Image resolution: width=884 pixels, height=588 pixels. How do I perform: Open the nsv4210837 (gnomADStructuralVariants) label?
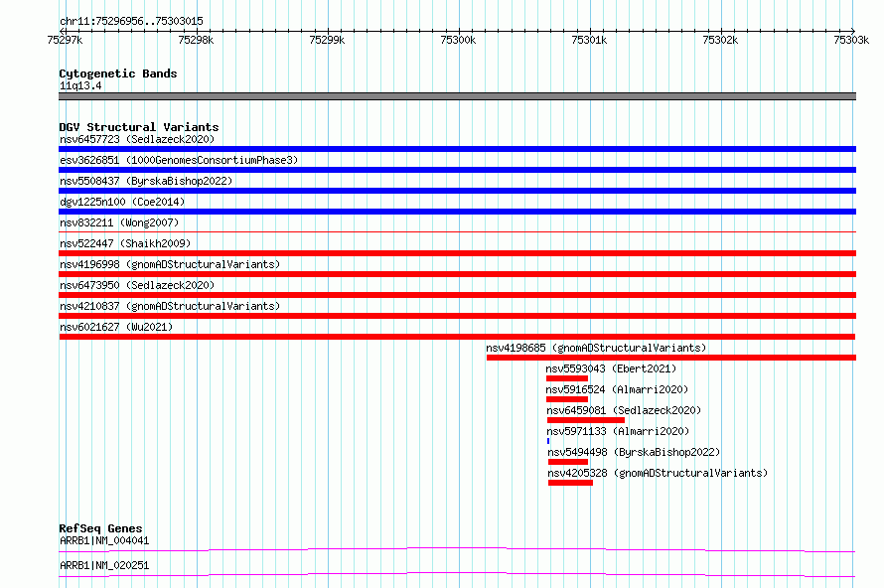(x=170, y=306)
